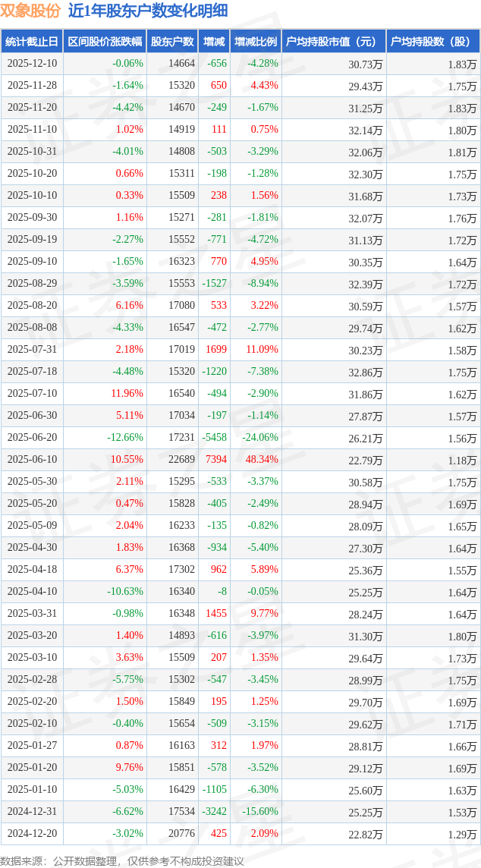The height and width of the screenshot is (868, 481).
Task: Click the 增减 column header
Action: click(x=215, y=42)
